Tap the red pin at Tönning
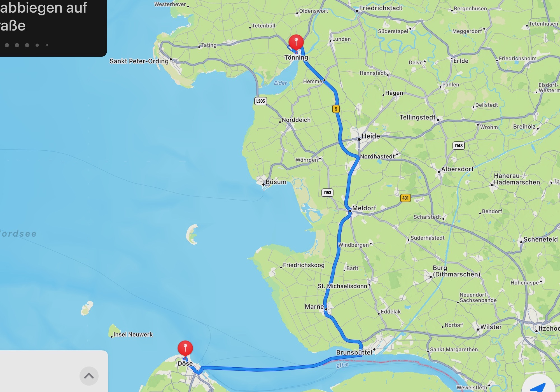This screenshot has width=560, height=392. 296,42
